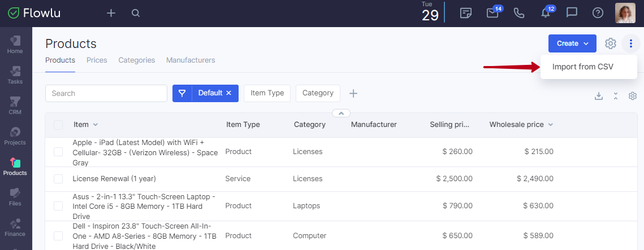Go to Home in sidebar

15,45
